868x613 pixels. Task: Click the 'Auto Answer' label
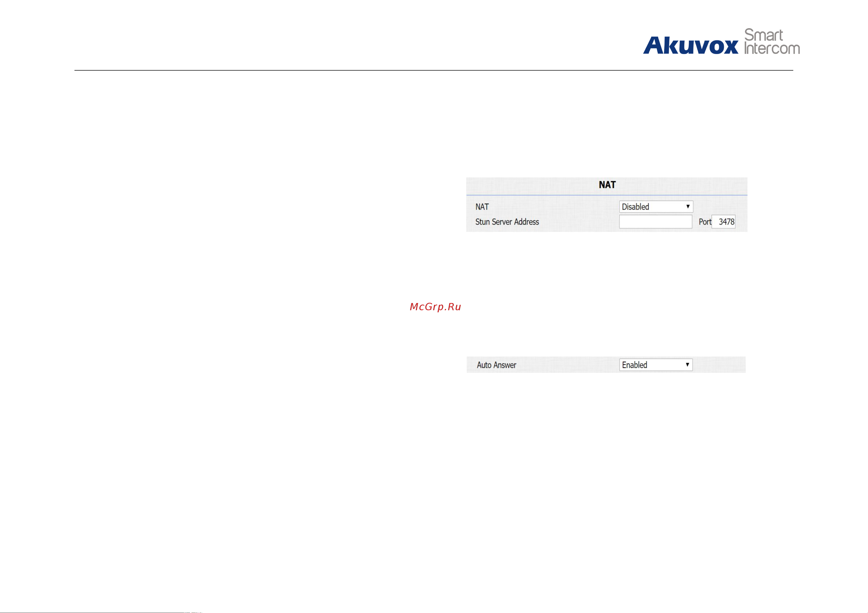tap(496, 365)
